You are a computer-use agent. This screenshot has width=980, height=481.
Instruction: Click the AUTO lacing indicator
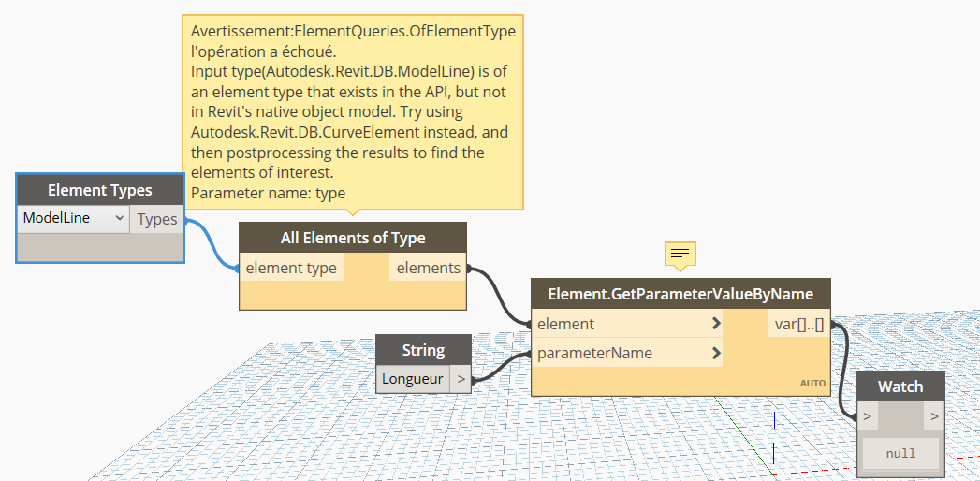click(x=812, y=383)
